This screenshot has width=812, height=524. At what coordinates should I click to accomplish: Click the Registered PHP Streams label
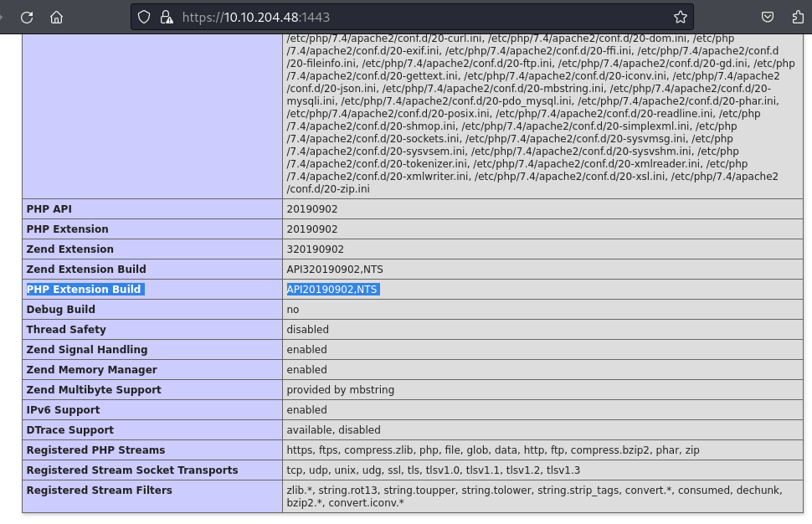95,450
